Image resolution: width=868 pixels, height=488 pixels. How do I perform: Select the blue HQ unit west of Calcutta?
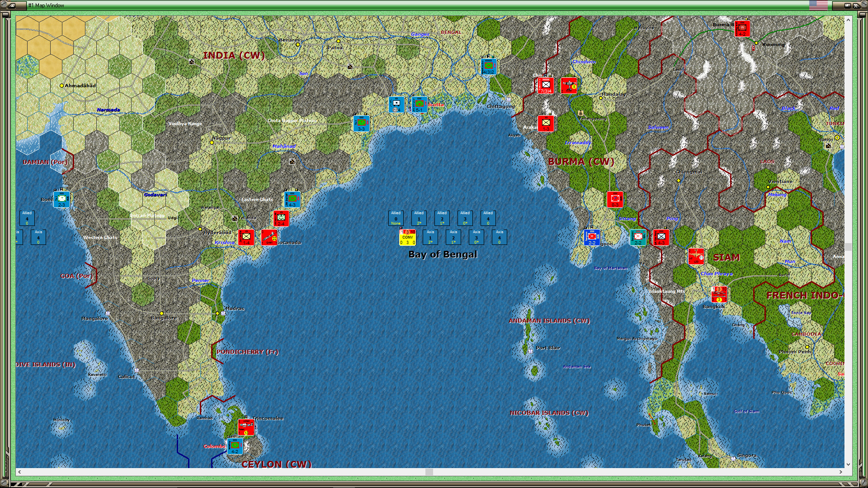tap(396, 104)
